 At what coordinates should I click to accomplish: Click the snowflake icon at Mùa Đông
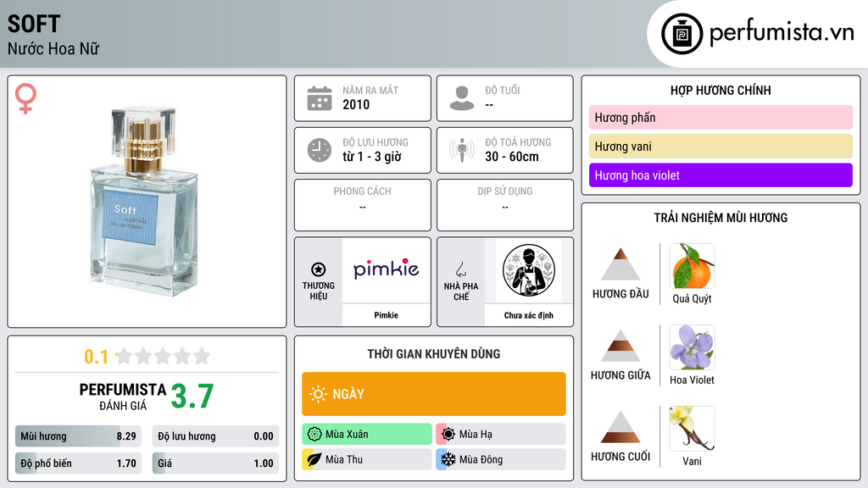point(448,459)
